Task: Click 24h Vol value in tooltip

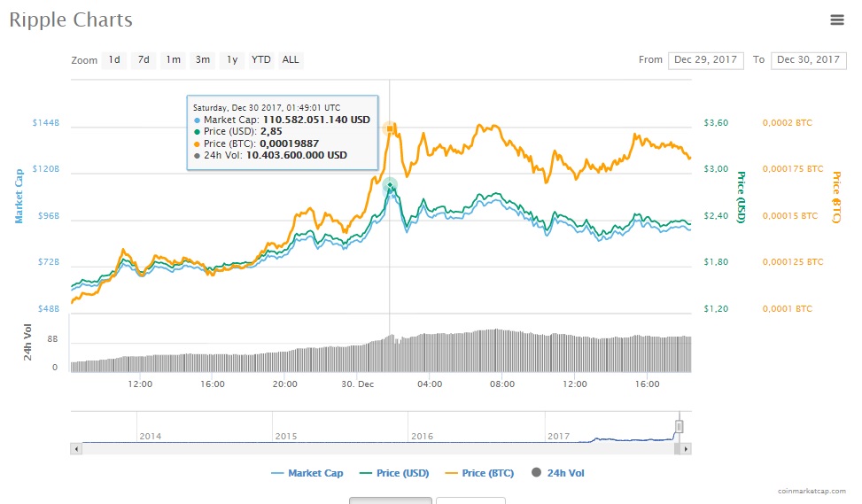Action: tap(297, 155)
